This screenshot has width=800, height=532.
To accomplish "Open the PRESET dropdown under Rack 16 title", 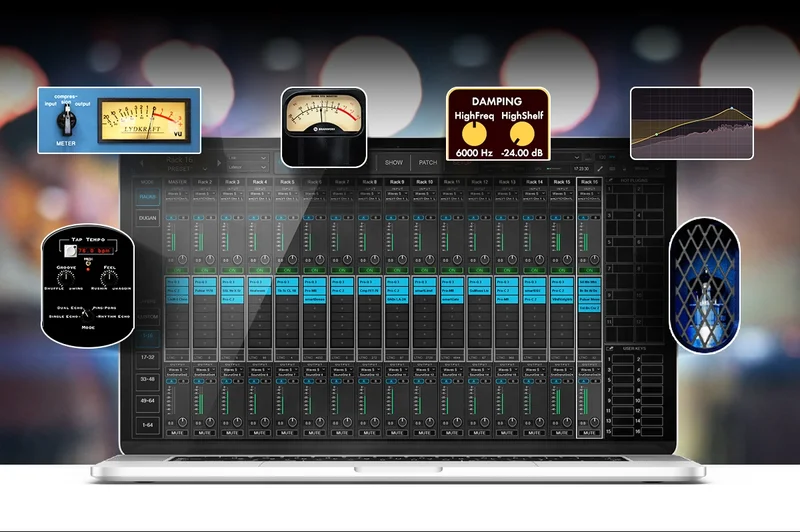I will click(x=187, y=169).
